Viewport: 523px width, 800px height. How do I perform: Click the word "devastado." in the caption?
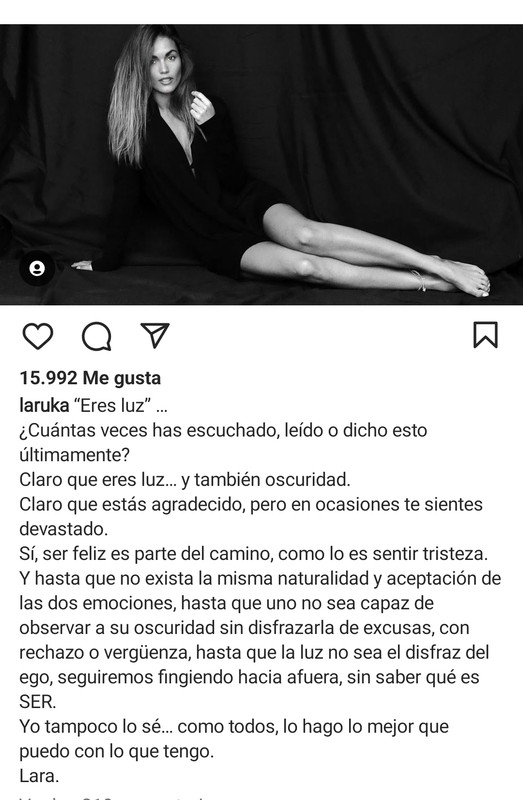pyautogui.click(x=63, y=529)
